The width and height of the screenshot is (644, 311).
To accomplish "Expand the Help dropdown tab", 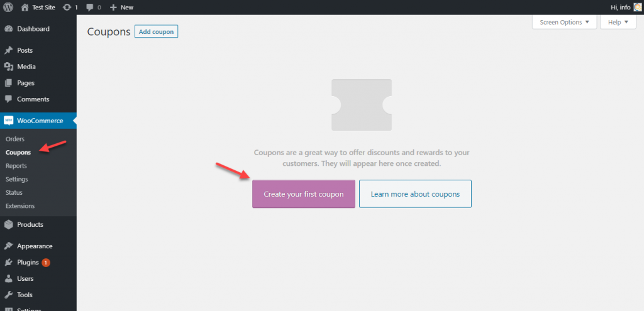I will [618, 22].
